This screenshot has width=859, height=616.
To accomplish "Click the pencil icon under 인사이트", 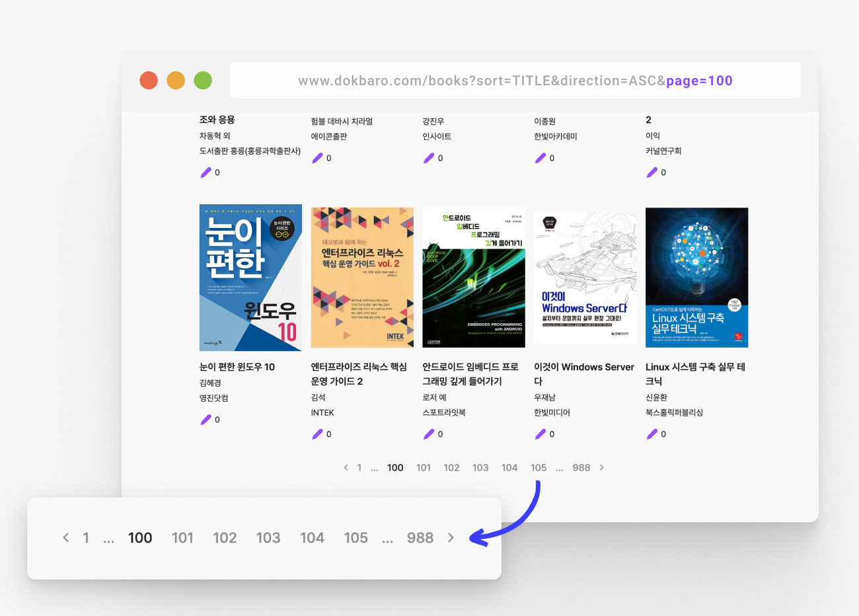I will tap(429, 158).
